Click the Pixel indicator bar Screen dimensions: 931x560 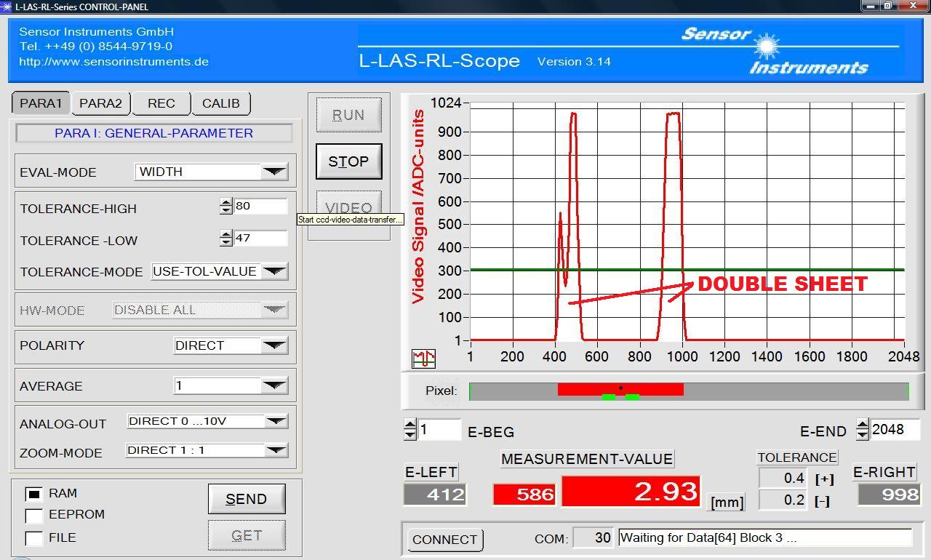(x=689, y=391)
